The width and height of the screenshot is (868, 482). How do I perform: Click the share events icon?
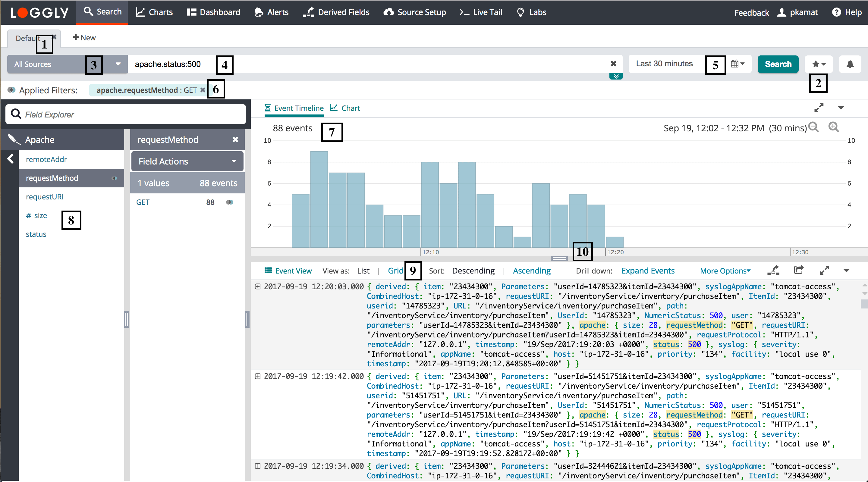pyautogui.click(x=799, y=270)
